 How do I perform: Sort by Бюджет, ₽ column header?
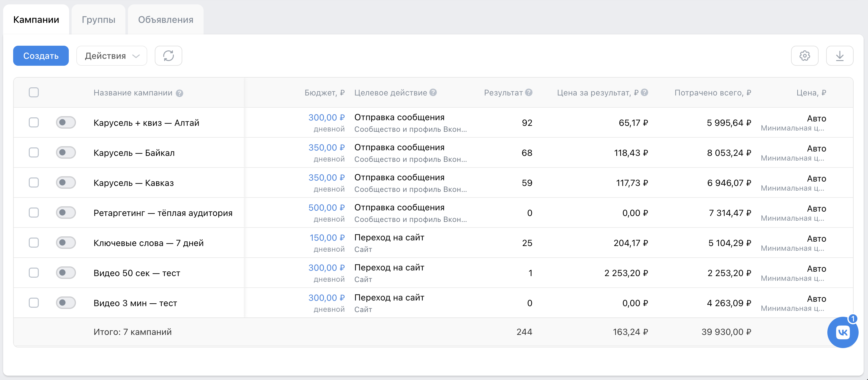[325, 93]
